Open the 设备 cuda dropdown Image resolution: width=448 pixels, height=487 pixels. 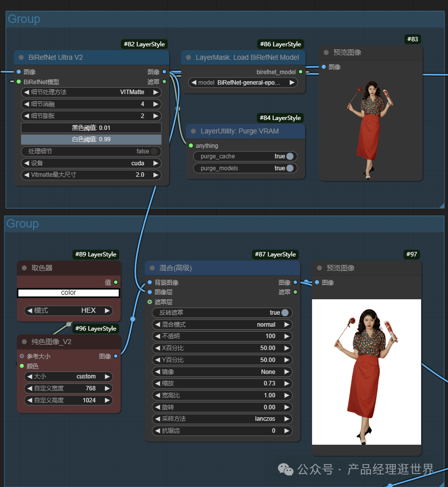pyautogui.click(x=91, y=163)
